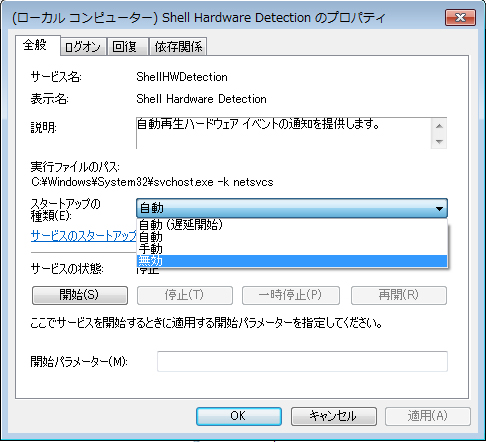Click the 適用(A) button
This screenshot has width=486, height=442.
pyautogui.click(x=428, y=416)
